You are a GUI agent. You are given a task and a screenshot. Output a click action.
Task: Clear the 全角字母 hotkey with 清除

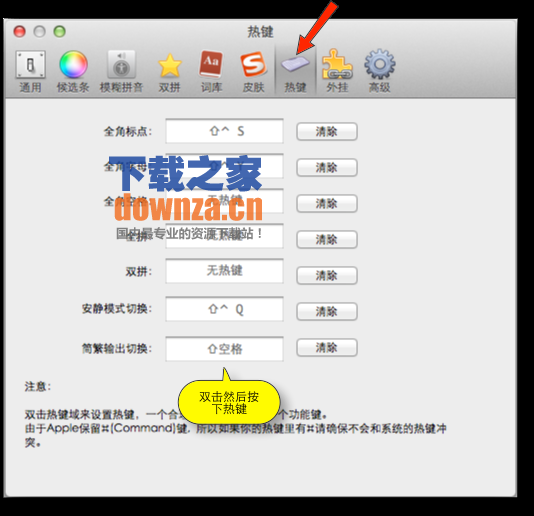click(x=327, y=168)
